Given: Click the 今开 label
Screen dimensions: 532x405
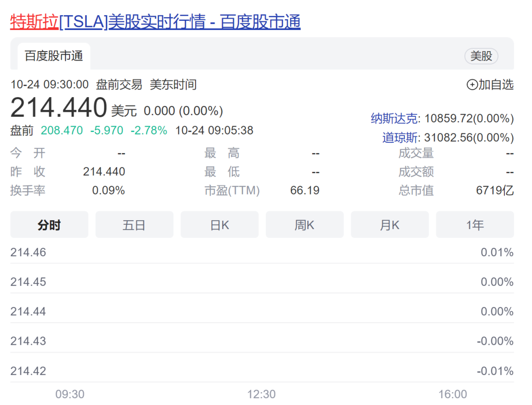Looking at the screenshot, I should 28,153.
